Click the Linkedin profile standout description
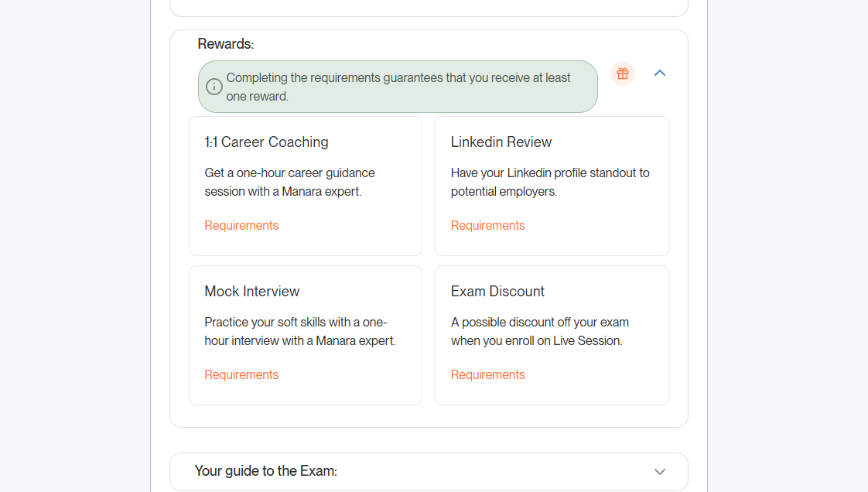Viewport: 868px width, 492px height. tap(550, 182)
